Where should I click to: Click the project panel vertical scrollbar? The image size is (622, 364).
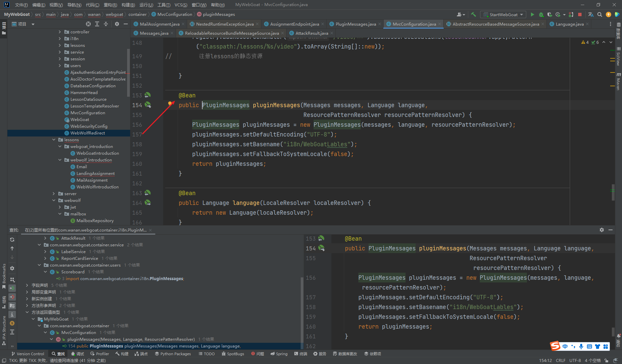(128, 72)
